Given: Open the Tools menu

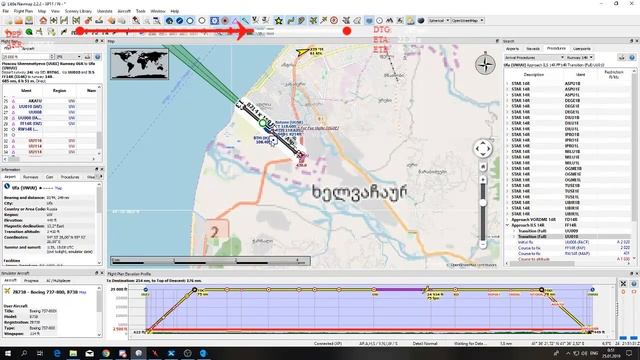Looking at the screenshot, I should [x=140, y=11].
